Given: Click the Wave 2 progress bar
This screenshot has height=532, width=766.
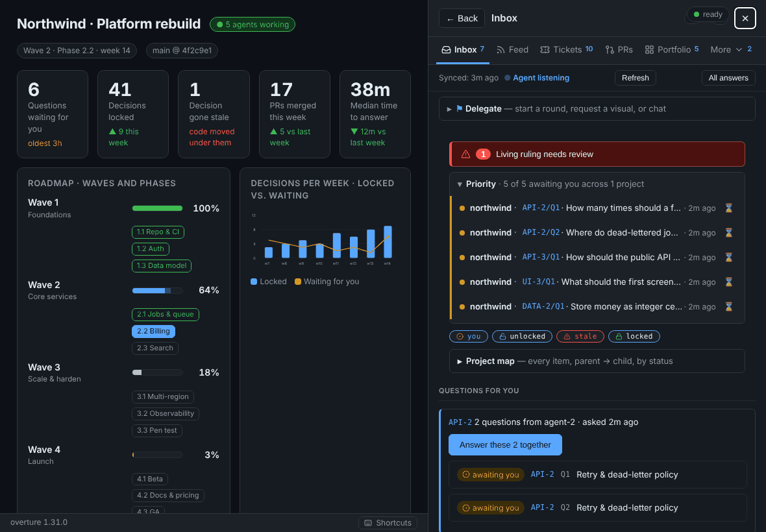Looking at the screenshot, I should coord(157,291).
